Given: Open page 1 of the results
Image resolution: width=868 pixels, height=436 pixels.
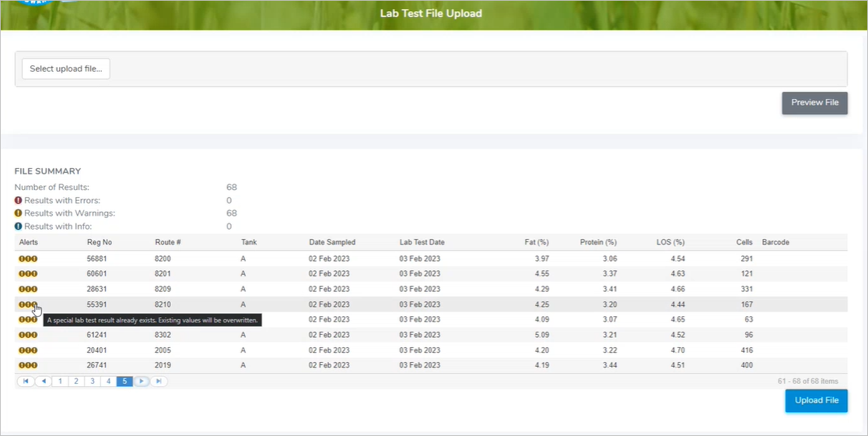Looking at the screenshot, I should coord(60,381).
